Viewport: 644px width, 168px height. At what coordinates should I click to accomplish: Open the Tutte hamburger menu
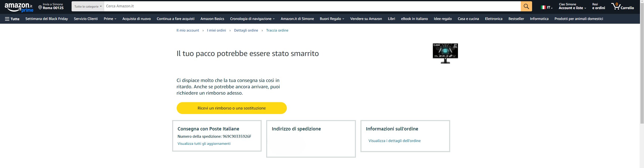pos(12,19)
